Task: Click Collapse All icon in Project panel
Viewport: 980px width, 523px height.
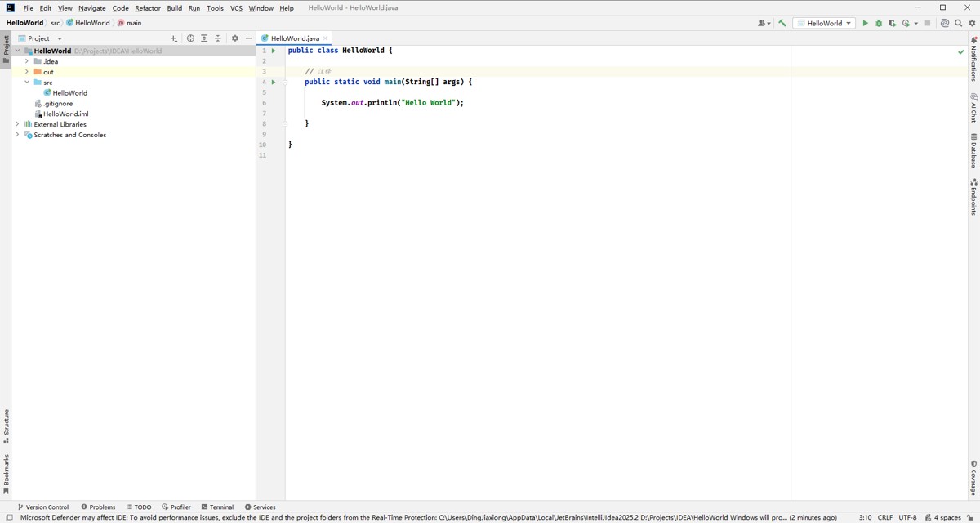Action: pyautogui.click(x=218, y=38)
